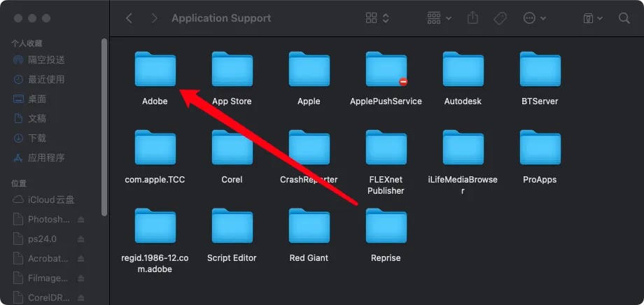Open 桌面 in the sidebar

[x=37, y=99]
